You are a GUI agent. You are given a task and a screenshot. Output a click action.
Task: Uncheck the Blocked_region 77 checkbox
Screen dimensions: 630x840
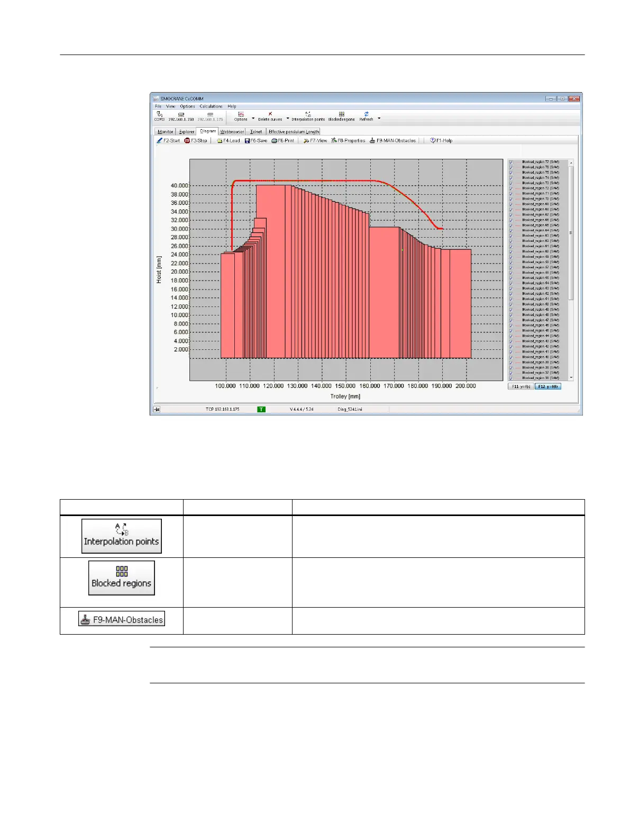(x=511, y=162)
